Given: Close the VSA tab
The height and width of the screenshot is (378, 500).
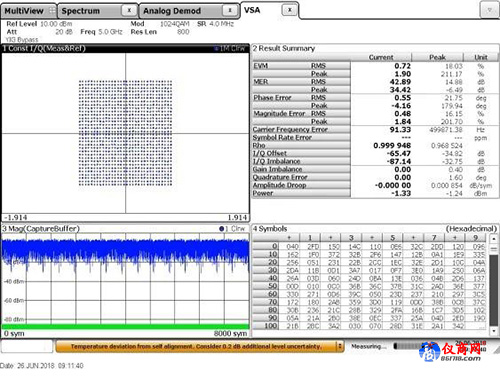Looking at the screenshot, I should pos(290,10).
